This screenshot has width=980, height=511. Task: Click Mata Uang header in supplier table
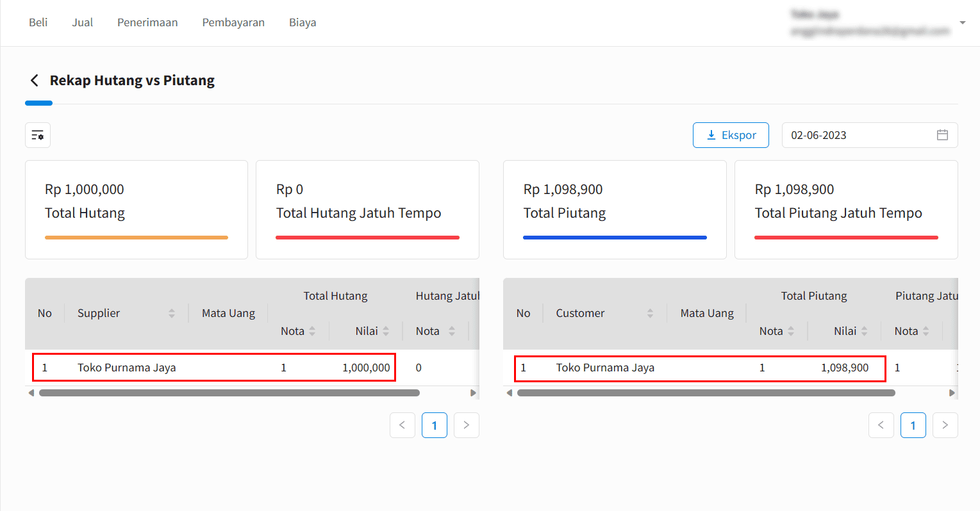[x=228, y=313]
